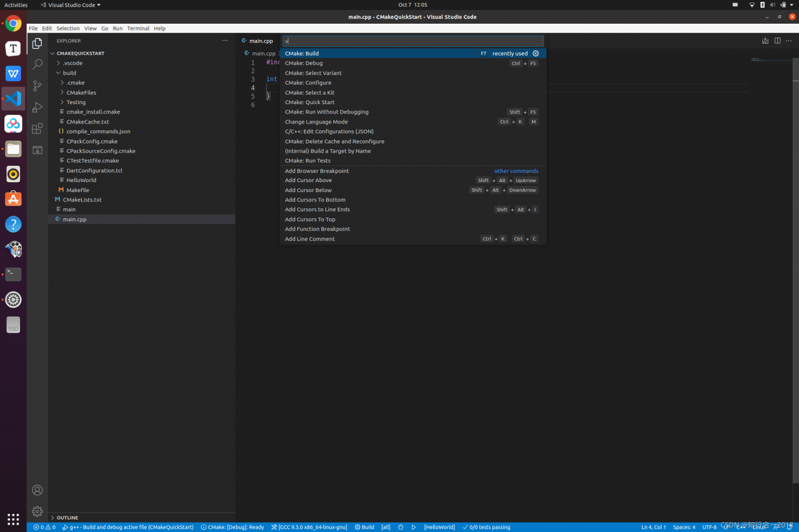
Task: Open the Extensions view
Action: (x=37, y=128)
